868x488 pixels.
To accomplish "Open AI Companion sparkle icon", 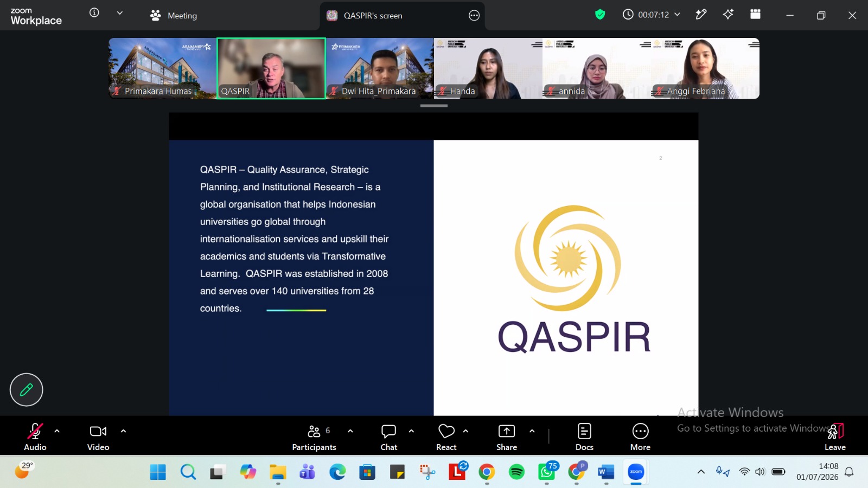I will (x=728, y=15).
